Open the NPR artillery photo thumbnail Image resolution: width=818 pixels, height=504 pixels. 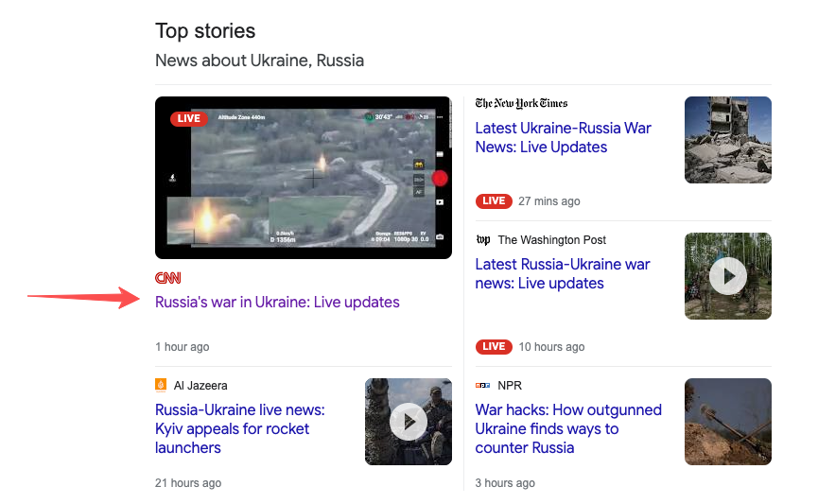(728, 422)
